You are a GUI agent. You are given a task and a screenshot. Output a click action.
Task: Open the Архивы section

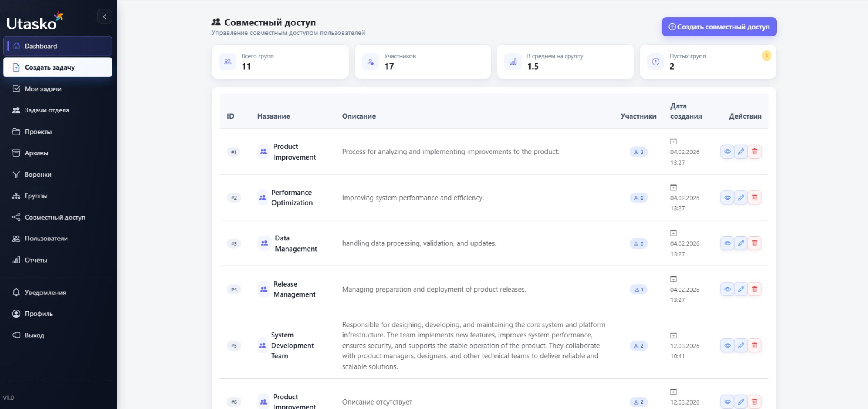(x=37, y=153)
